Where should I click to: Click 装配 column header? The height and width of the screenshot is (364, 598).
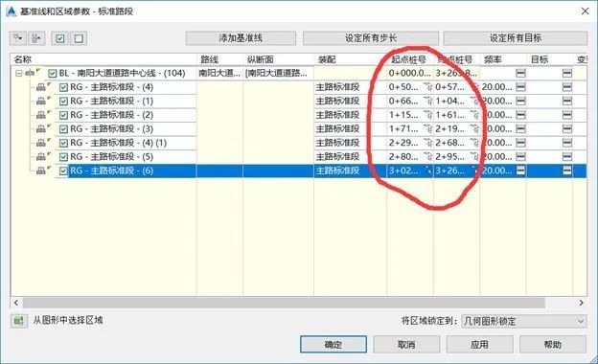350,59
